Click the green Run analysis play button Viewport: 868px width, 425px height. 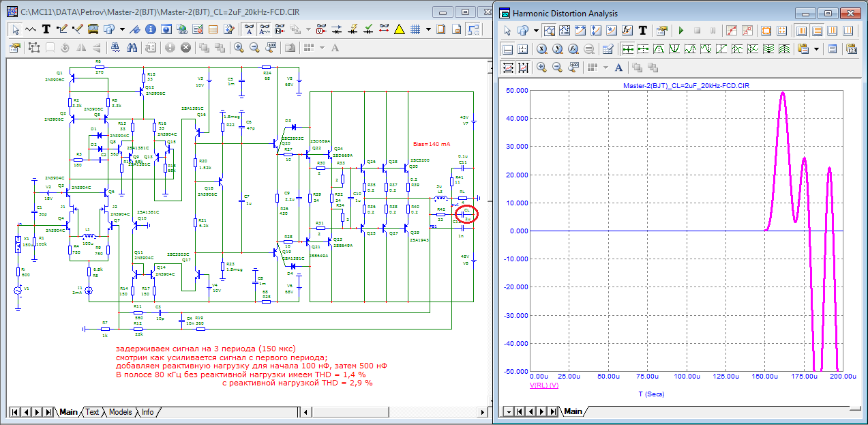click(x=680, y=31)
